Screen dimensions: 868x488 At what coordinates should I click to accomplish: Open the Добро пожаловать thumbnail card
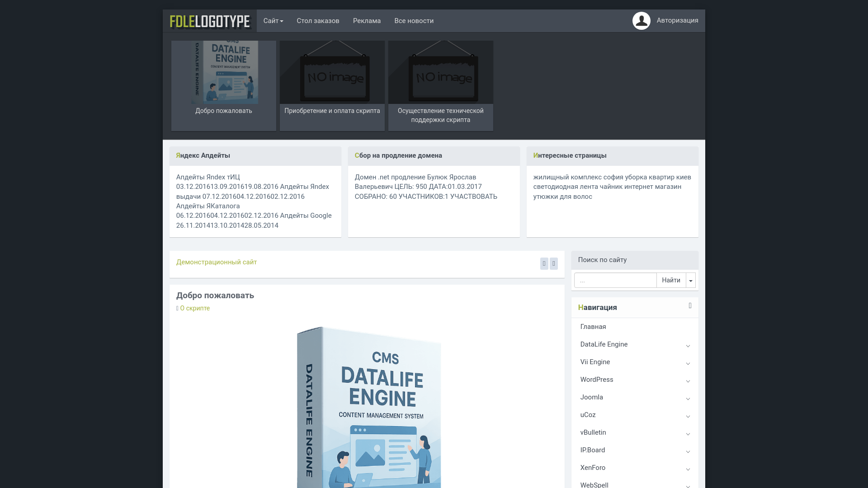tap(224, 85)
